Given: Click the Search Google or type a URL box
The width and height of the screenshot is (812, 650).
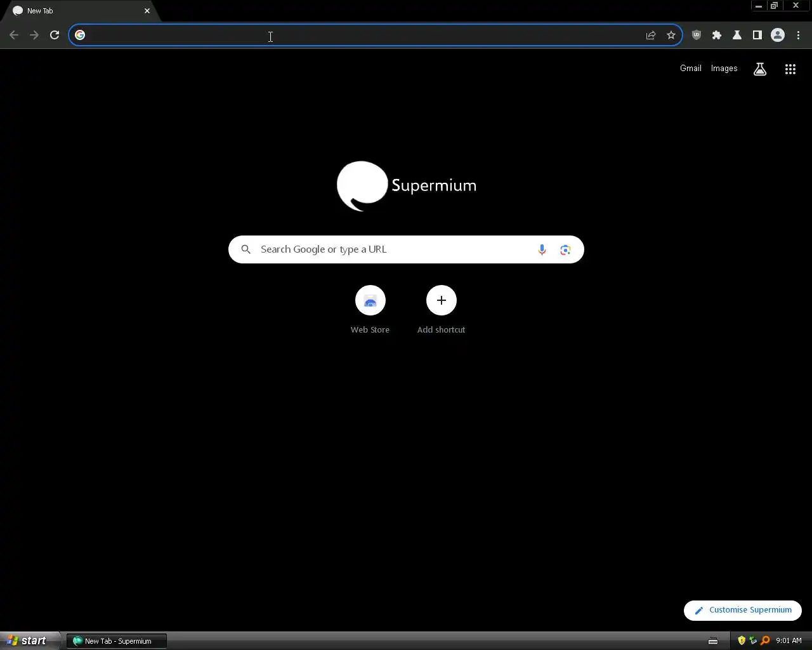Looking at the screenshot, I should [406, 249].
